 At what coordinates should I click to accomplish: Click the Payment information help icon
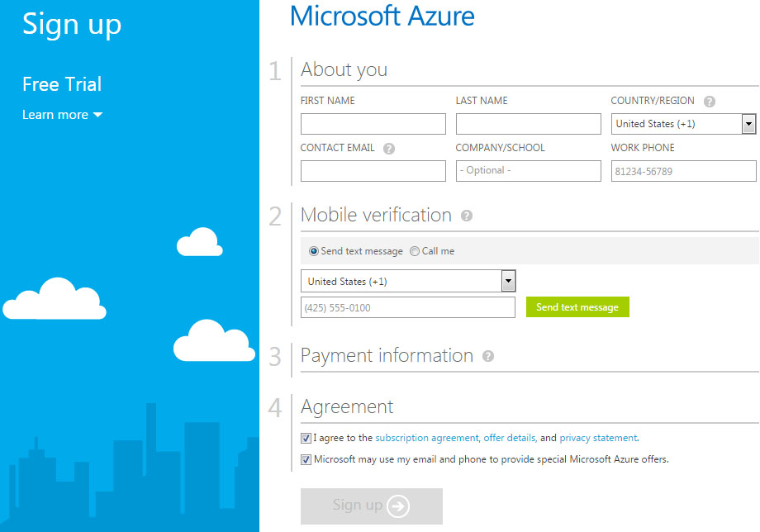pyautogui.click(x=488, y=356)
